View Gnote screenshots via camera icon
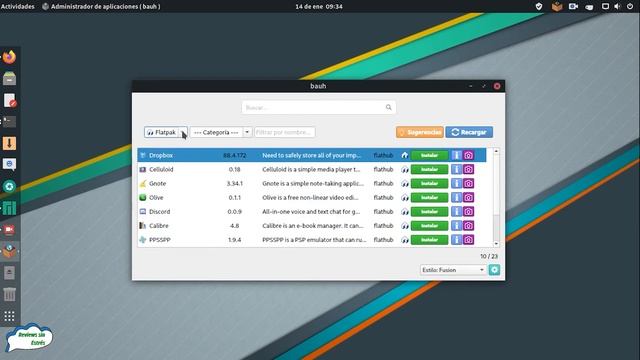The width and height of the screenshot is (640, 360). point(469,184)
